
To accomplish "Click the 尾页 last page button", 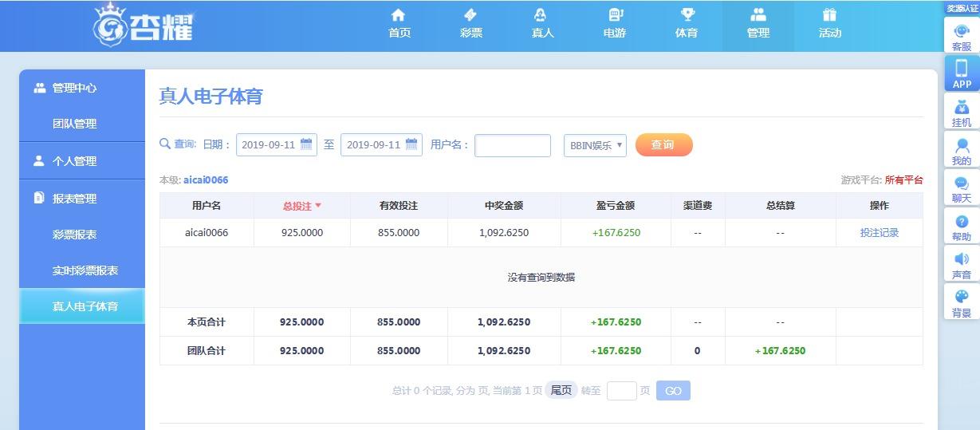I will tap(561, 391).
